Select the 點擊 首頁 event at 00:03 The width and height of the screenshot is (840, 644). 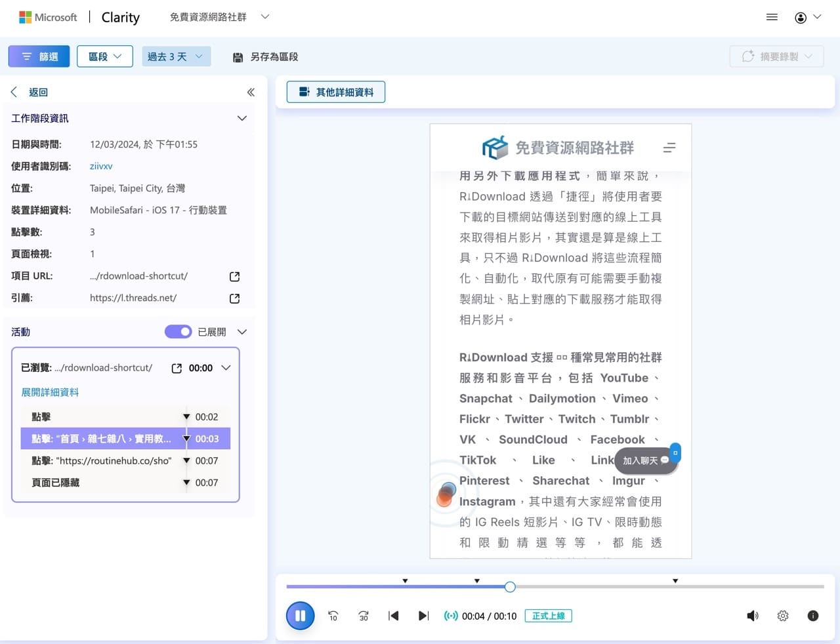[125, 439]
